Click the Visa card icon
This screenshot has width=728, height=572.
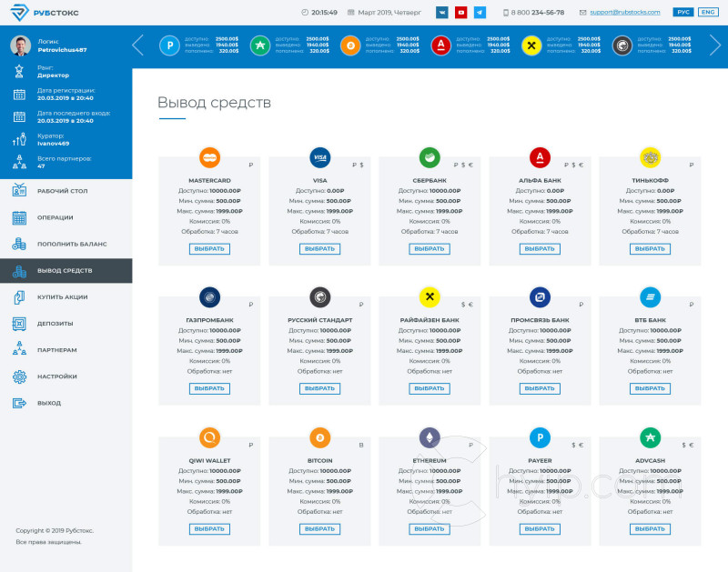coord(320,157)
